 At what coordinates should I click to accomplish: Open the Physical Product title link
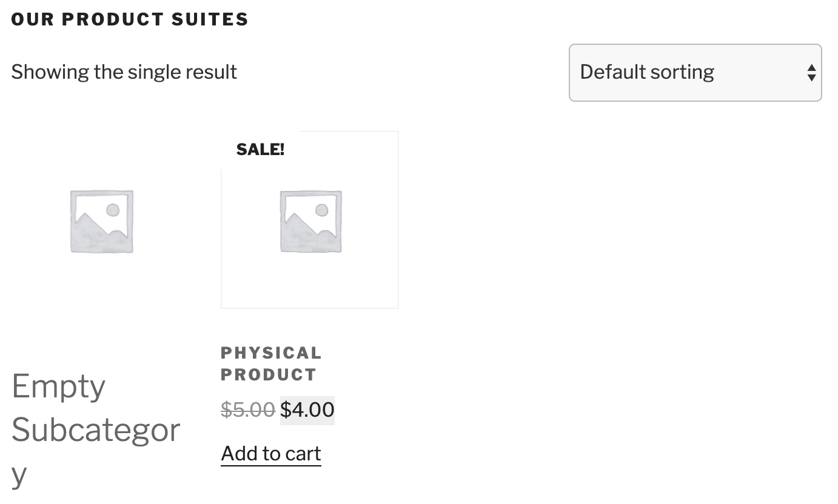[x=270, y=363]
